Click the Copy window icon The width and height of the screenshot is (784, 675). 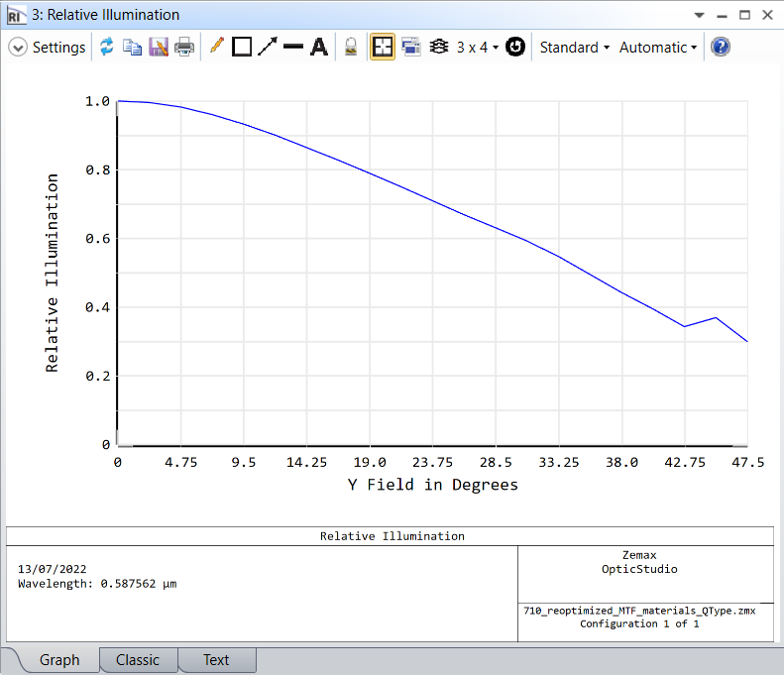click(133, 48)
